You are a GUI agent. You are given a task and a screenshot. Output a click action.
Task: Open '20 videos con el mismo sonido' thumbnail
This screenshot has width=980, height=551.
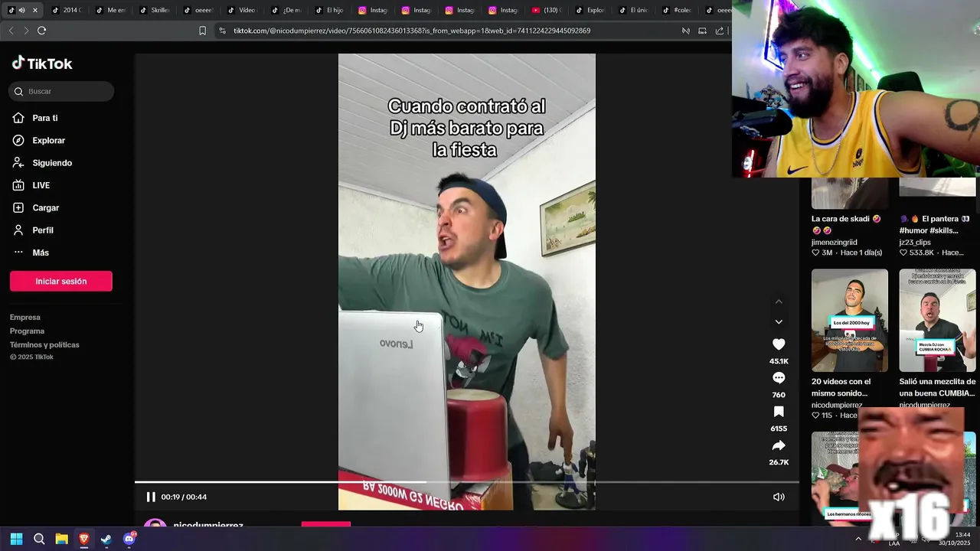click(850, 320)
